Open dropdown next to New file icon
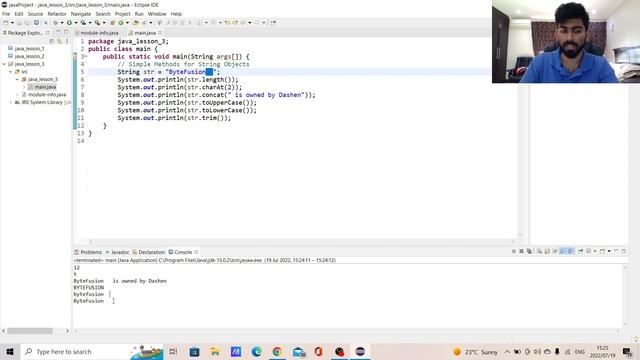Screen dimensions: 640x360 12,23
